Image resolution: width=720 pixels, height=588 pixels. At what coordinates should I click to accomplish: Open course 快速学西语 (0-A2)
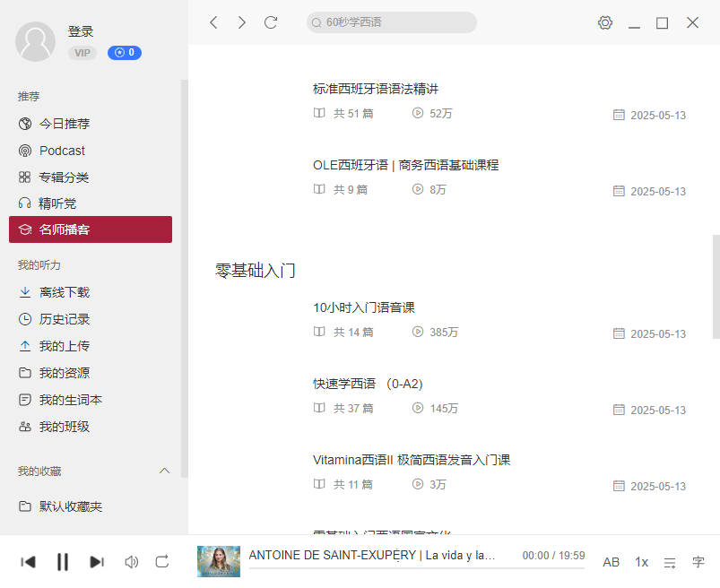pos(368,384)
